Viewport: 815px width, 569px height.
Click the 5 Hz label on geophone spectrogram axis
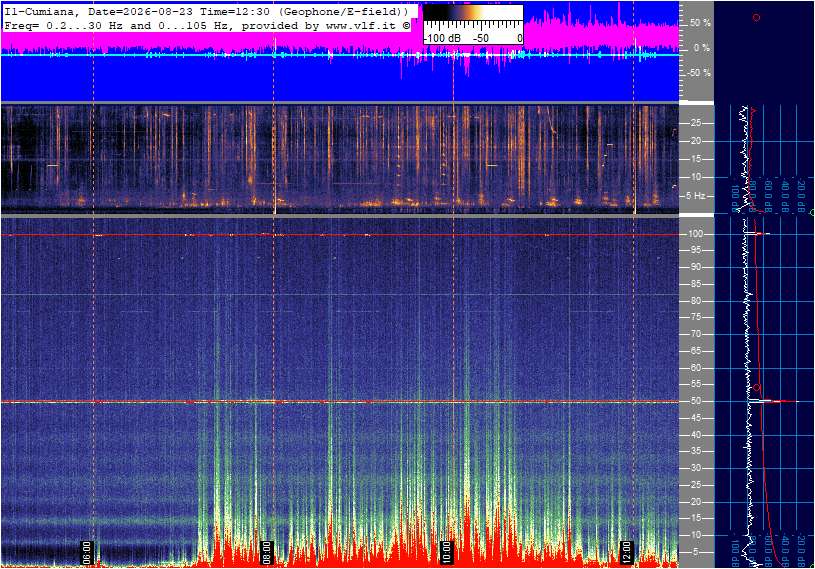[695, 196]
